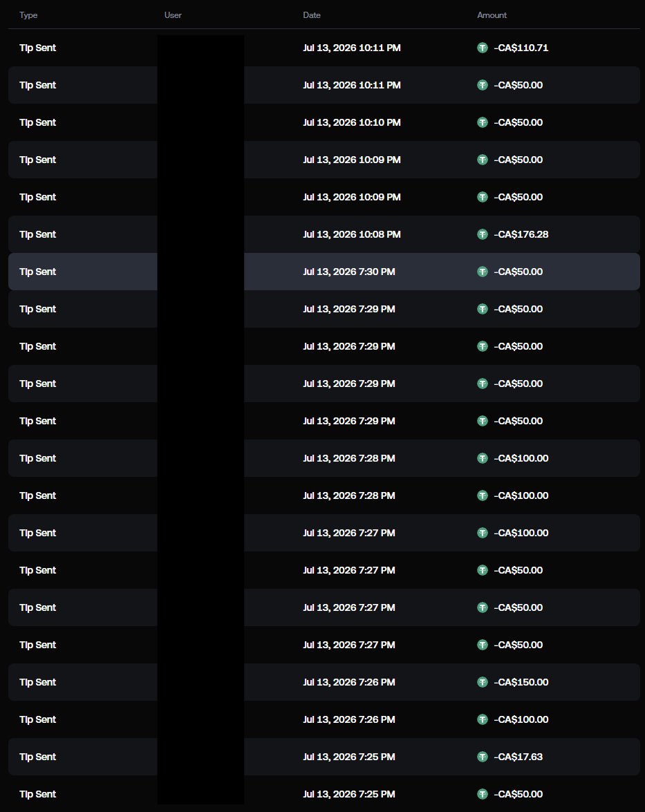Screen dimensions: 645x812
Task: Select the amount -CA$17.63
Action: point(518,757)
